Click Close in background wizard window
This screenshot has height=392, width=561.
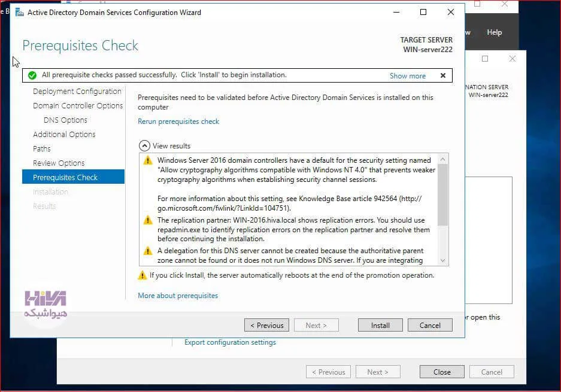442,372
